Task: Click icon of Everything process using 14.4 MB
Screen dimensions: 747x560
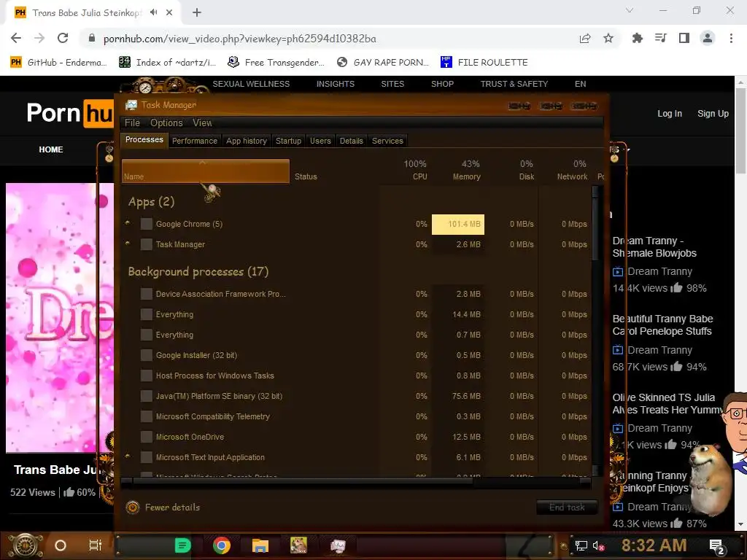Action: pos(146,314)
